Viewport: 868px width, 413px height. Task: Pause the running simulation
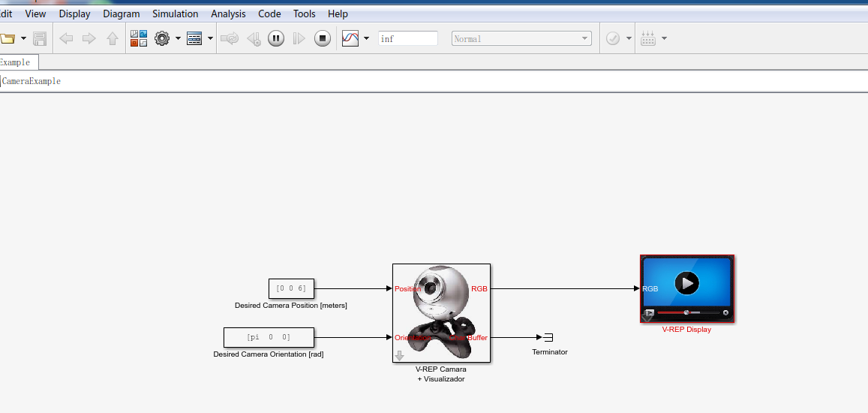click(275, 38)
